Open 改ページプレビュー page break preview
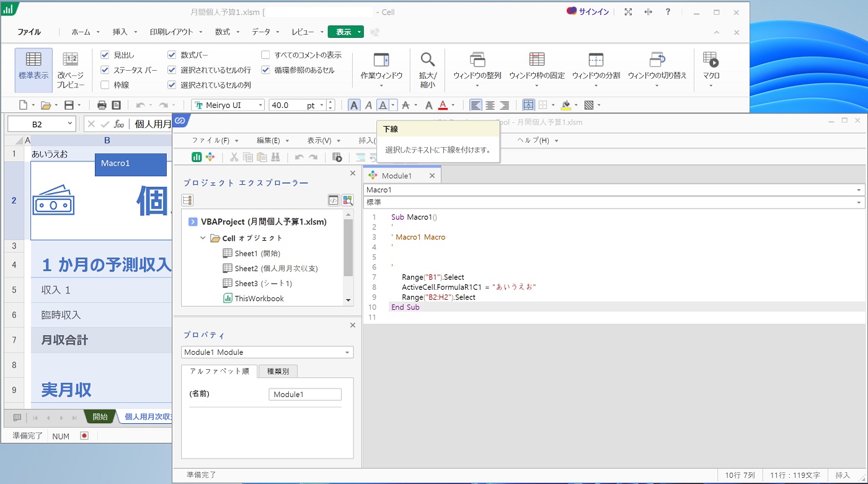This screenshot has width=868, height=484. tap(71, 70)
